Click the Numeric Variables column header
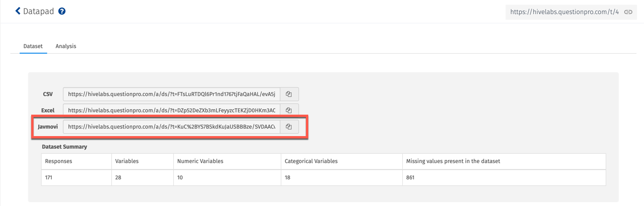 200,161
